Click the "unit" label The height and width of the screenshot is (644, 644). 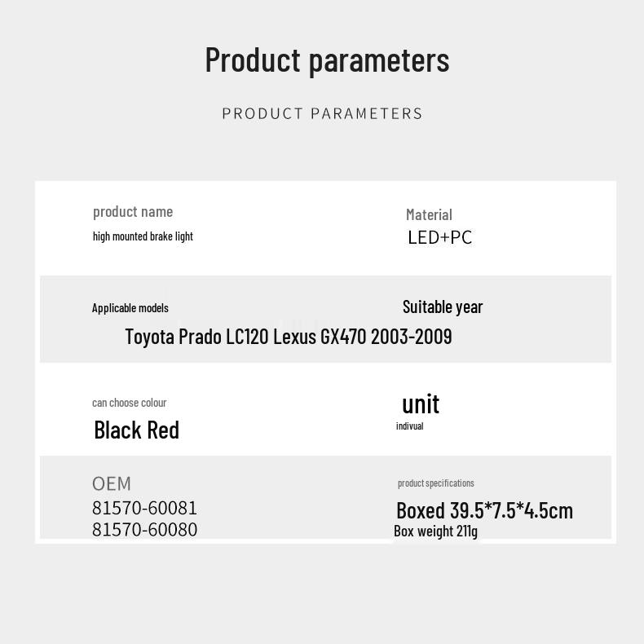tap(421, 404)
